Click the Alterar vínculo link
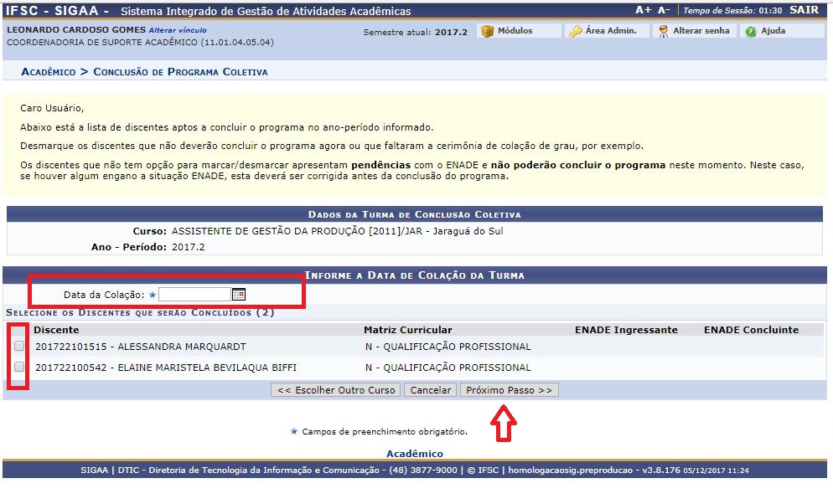This screenshot has width=833, height=504. pyautogui.click(x=178, y=30)
